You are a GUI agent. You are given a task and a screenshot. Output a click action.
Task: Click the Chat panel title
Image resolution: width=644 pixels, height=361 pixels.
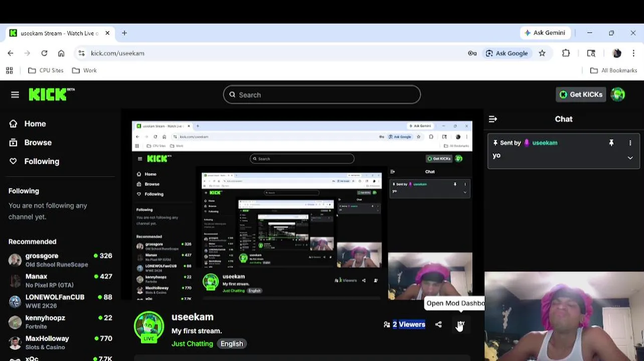tap(564, 119)
